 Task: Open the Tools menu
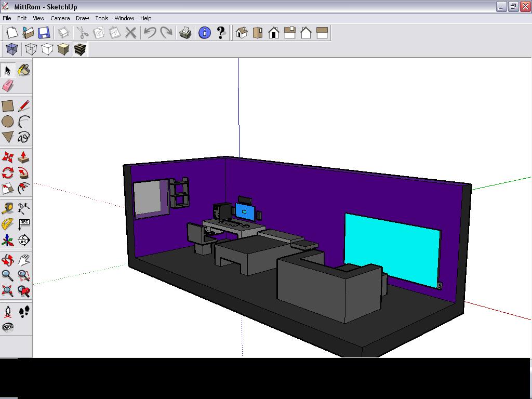click(x=101, y=18)
